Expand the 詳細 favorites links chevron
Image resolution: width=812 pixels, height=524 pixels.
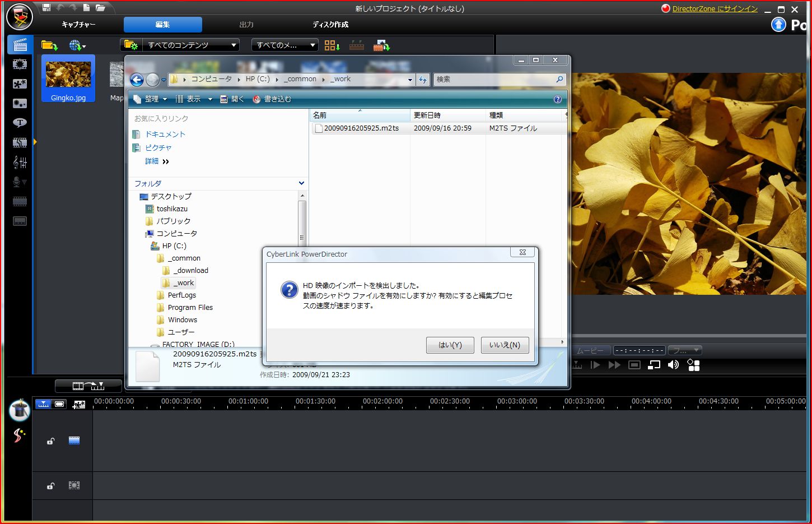click(165, 161)
